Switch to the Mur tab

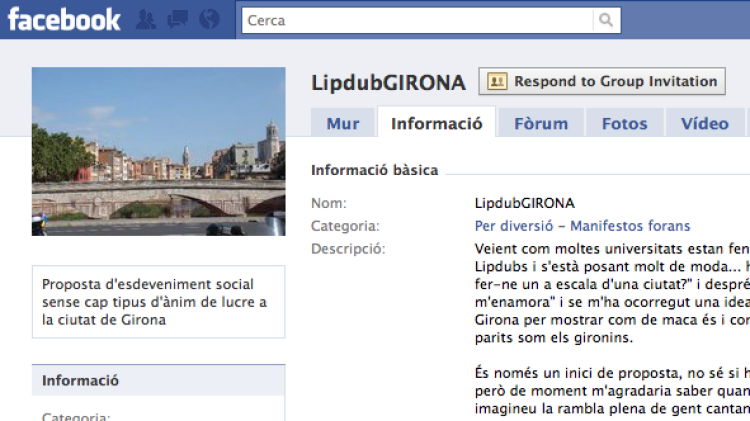[342, 123]
